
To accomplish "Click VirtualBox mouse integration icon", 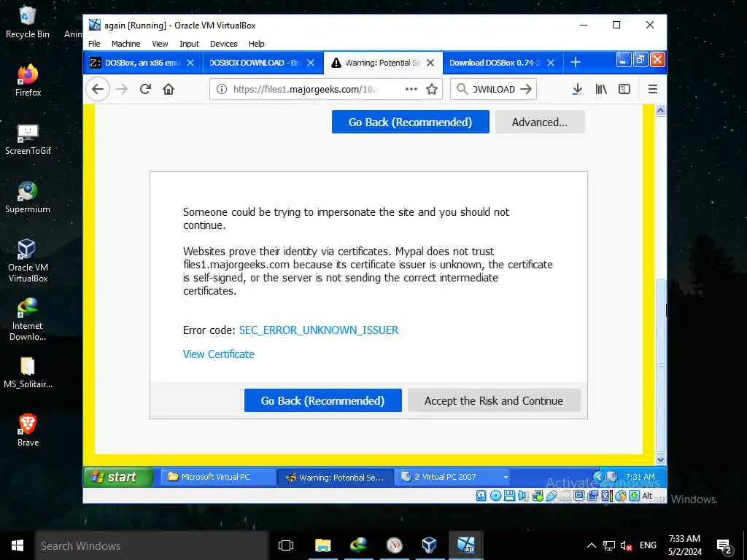I will point(621,496).
